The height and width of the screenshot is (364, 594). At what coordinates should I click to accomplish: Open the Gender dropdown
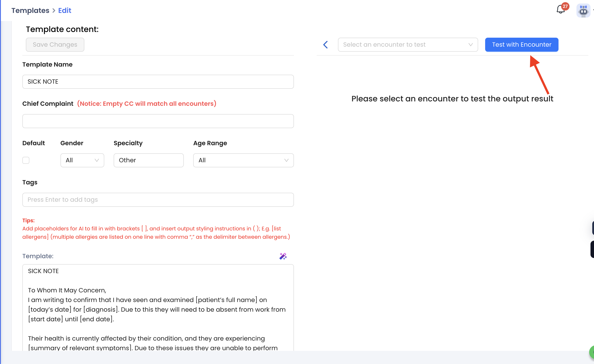coord(82,160)
